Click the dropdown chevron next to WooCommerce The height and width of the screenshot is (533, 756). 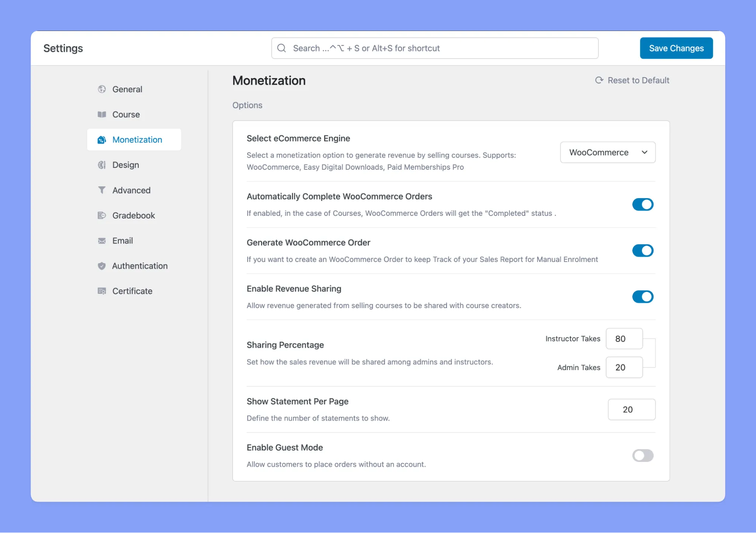pos(644,152)
